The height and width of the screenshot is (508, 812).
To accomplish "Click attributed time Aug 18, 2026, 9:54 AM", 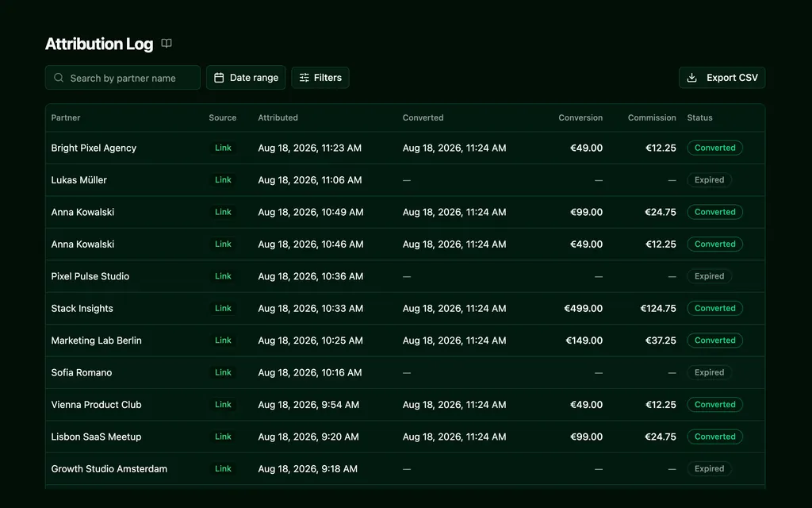I will [308, 405].
